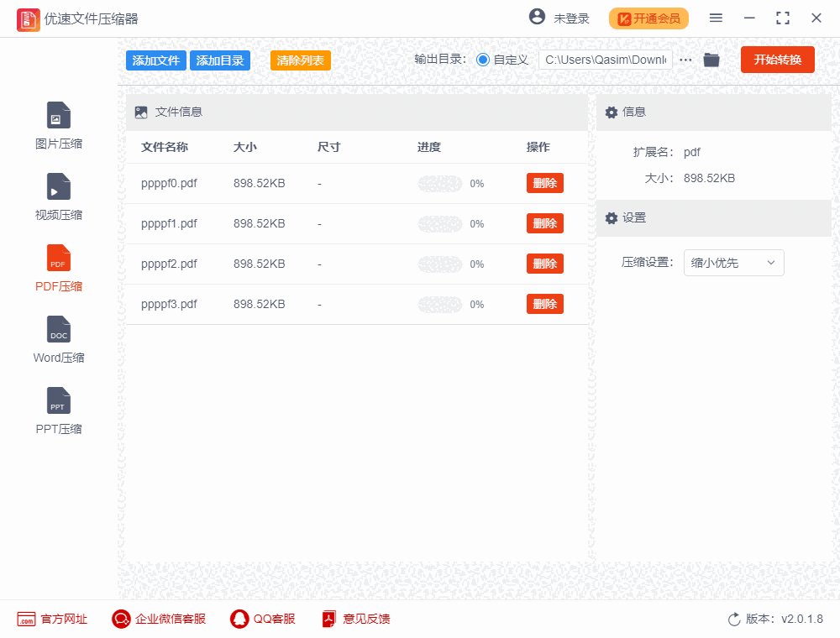Click 添加文件 to add files
This screenshot has width=840, height=638.
(x=155, y=60)
